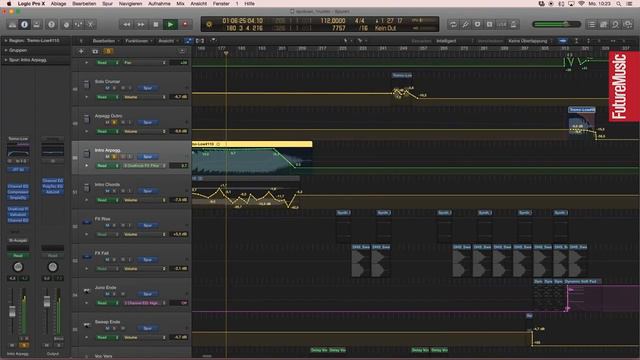This screenshot has width=640, height=360.
Task: Open the Fenster menu
Action: pos(221,4)
